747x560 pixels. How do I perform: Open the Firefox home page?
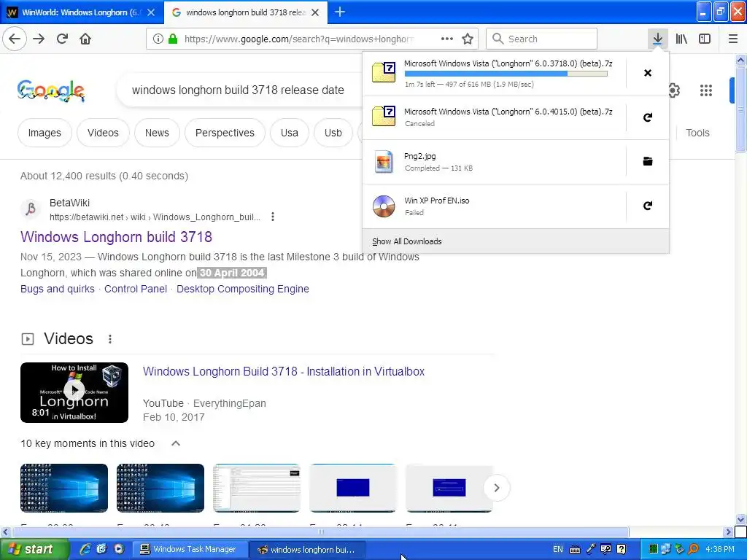coord(85,39)
